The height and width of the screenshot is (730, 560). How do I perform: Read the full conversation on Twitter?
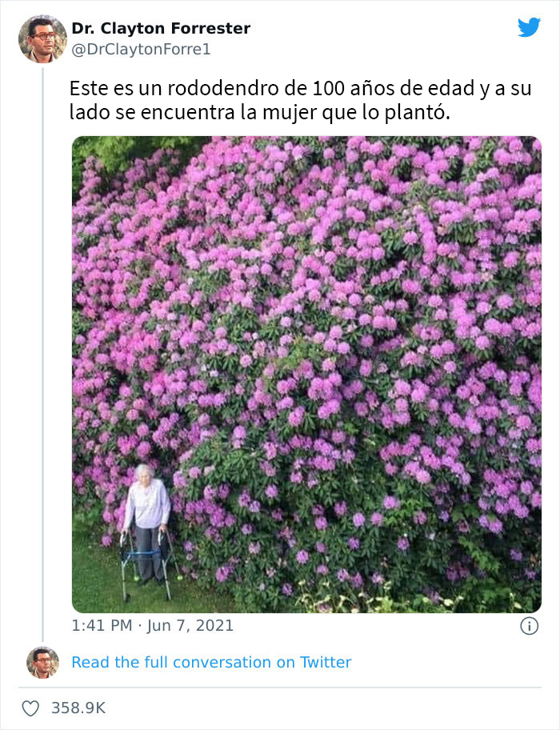[212, 662]
